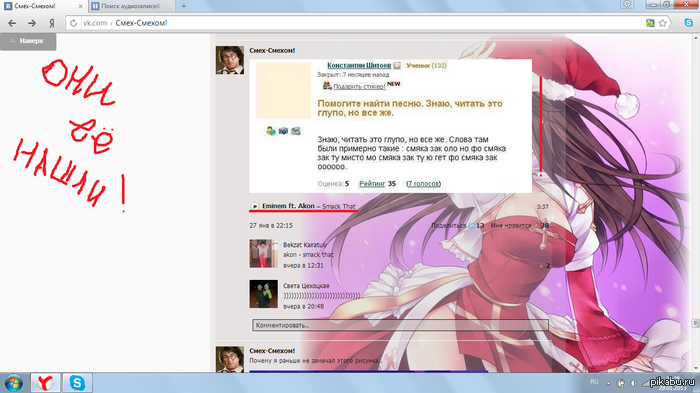
Task: Bookmark the page with the star icon
Action: click(x=662, y=23)
